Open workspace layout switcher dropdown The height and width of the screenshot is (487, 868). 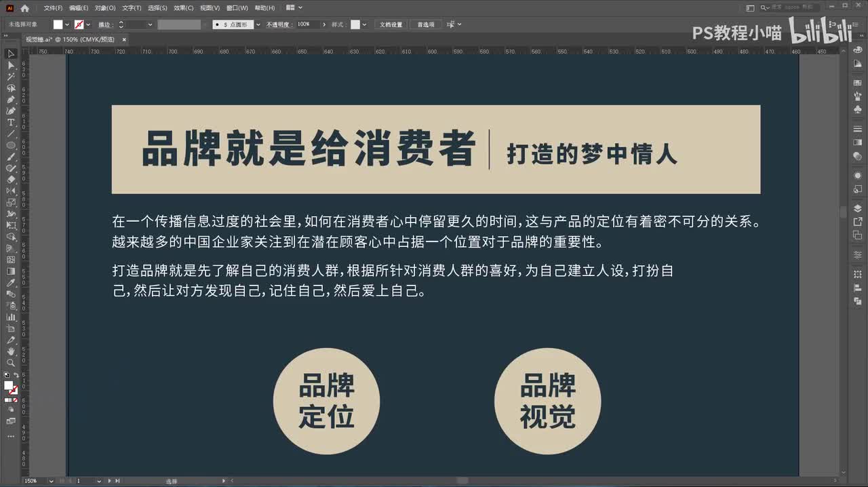(294, 8)
